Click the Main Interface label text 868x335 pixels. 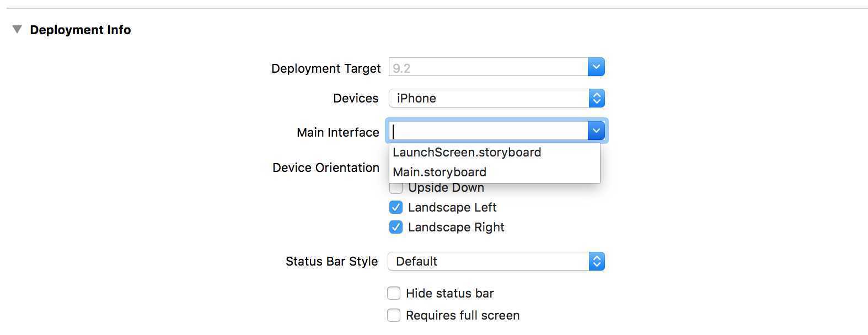tap(338, 132)
